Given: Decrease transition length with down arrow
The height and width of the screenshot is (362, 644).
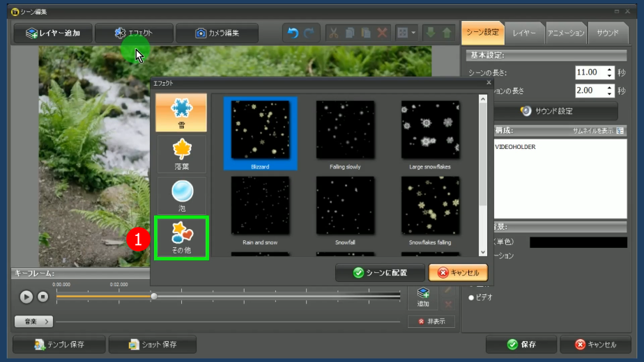Looking at the screenshot, I should click(x=610, y=94).
